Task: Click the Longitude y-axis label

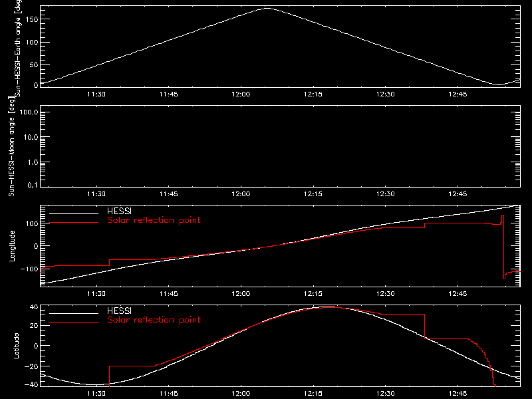Action: point(12,246)
